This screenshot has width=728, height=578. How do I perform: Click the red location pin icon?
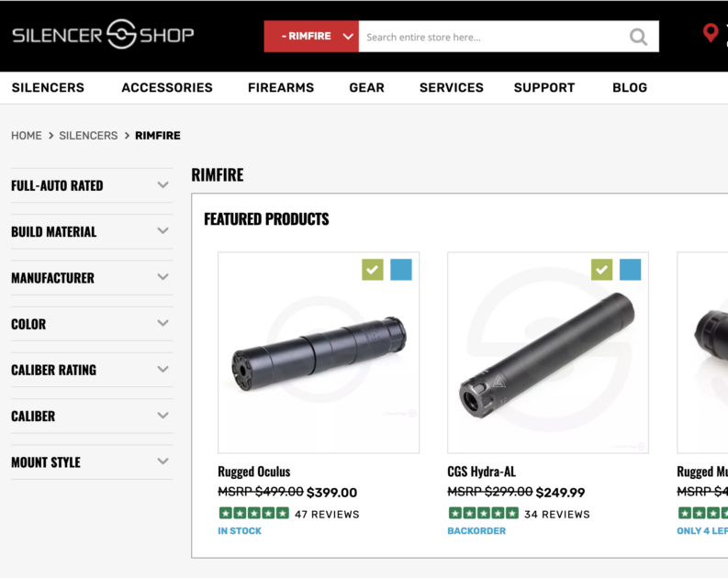pos(710,34)
